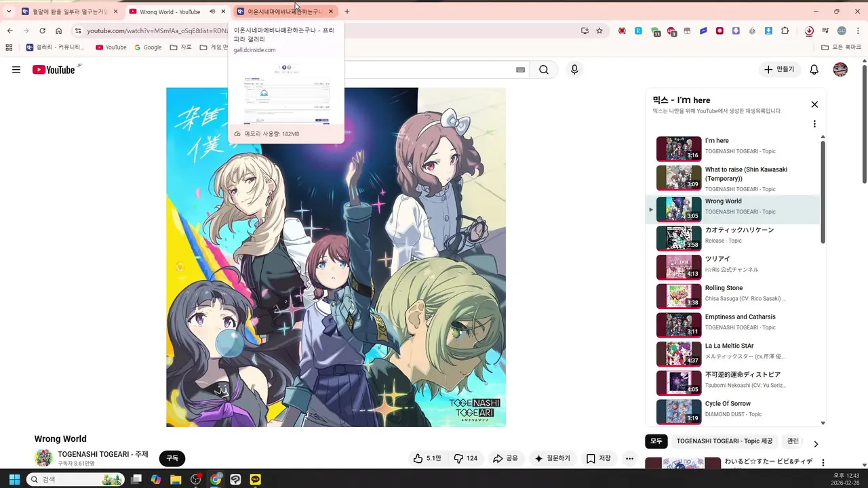The width and height of the screenshot is (868, 488).
Task: Open the YouTube hamburger guide menu
Action: coord(16,70)
